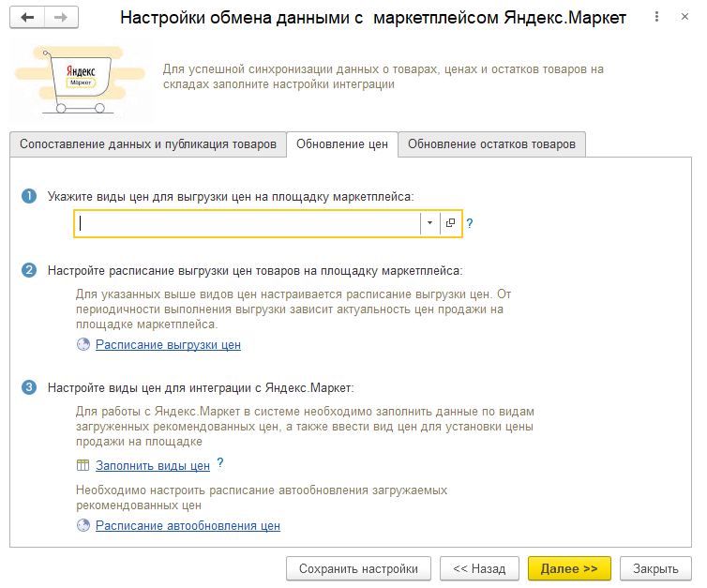Viewport: 707px width, 588px height.
Task: Click the heading 'Настройте виды цен для интеграции'
Action: (201, 388)
